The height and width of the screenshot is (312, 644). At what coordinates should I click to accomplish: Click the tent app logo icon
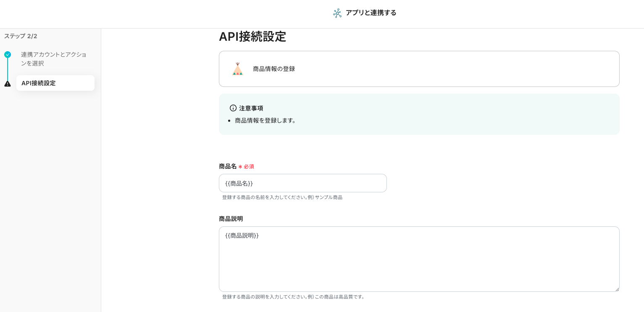(x=238, y=69)
